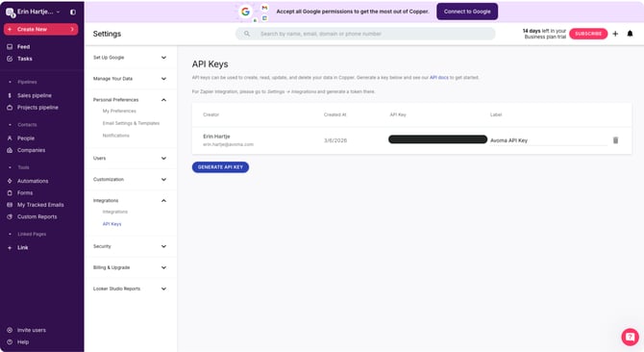
Task: Open notifications bell
Action: tap(630, 34)
